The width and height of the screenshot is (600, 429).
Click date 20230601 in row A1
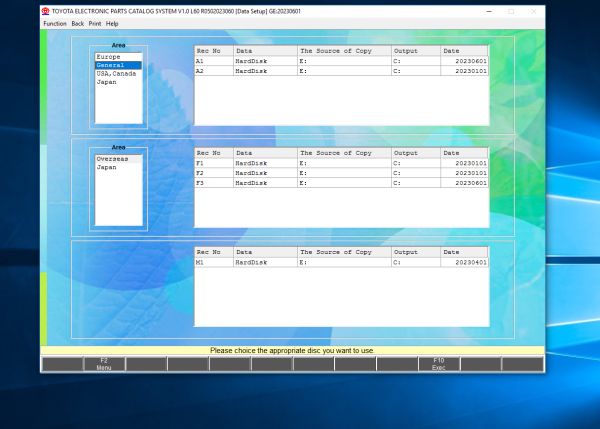pyautogui.click(x=464, y=61)
